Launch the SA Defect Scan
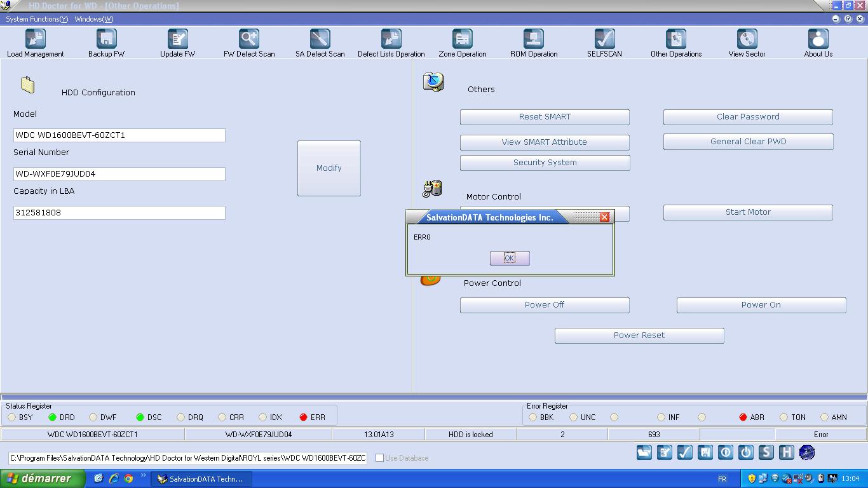 click(x=320, y=43)
